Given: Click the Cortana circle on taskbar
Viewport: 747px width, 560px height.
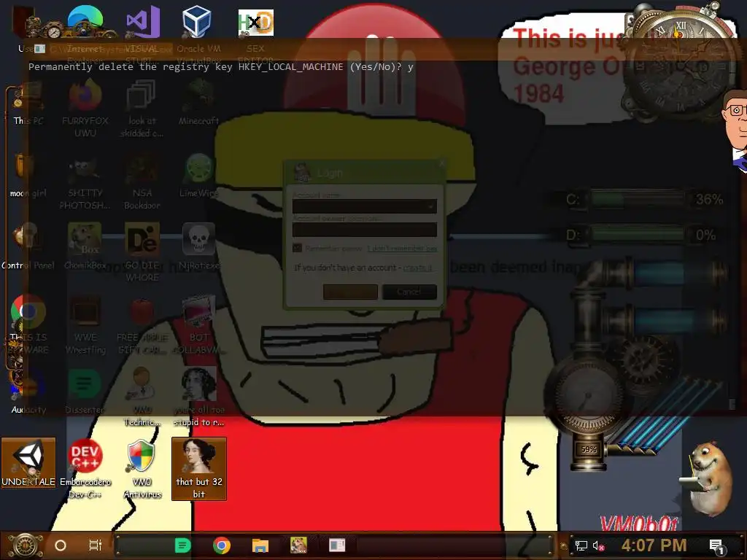Looking at the screenshot, I should (61, 545).
